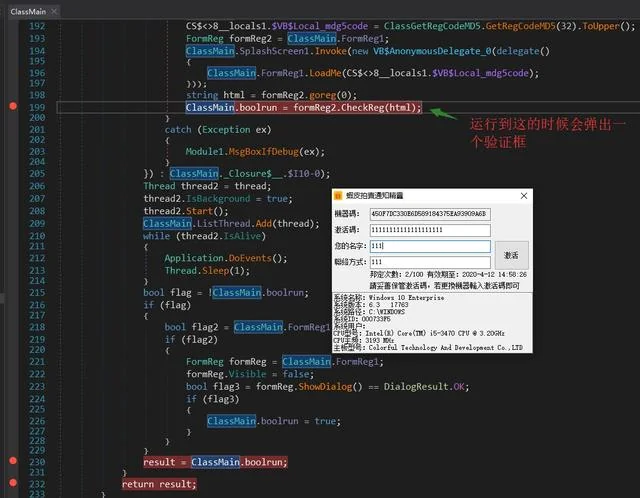The width and height of the screenshot is (640, 498).
Task: Close the ClassMain tab with its X
Action: (x=54, y=11)
